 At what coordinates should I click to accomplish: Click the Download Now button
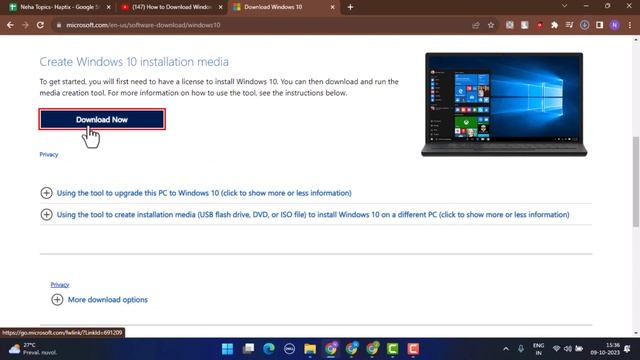(x=102, y=119)
